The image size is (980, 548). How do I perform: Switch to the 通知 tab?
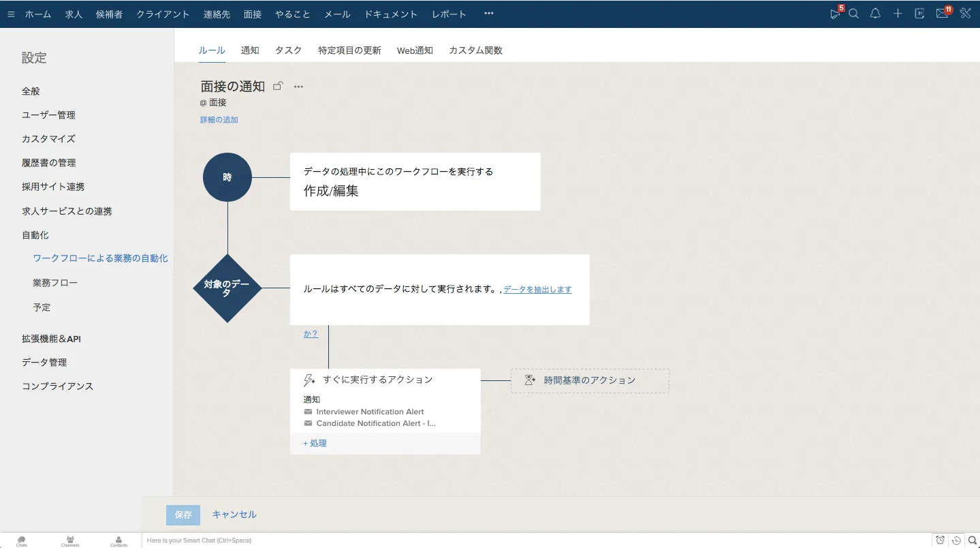click(250, 50)
